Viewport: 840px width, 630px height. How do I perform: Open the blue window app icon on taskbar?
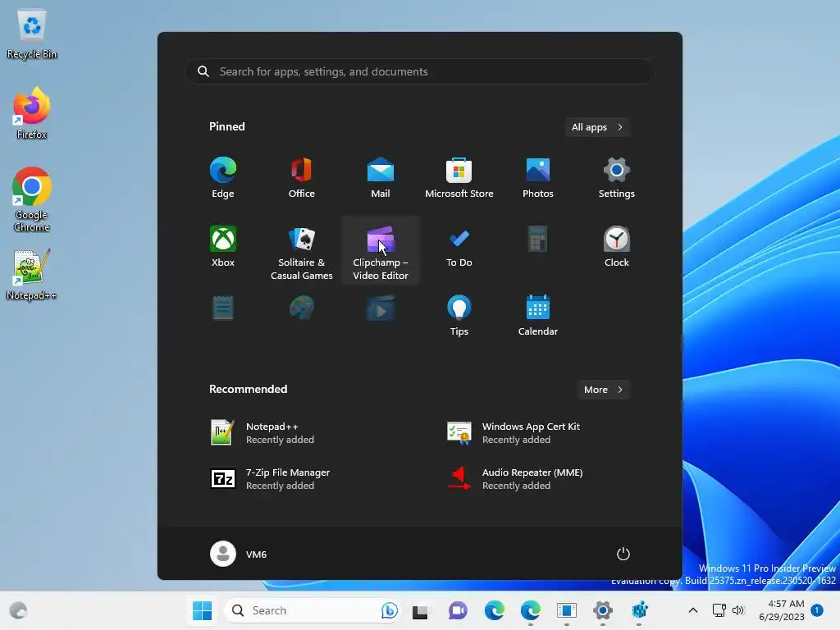[x=566, y=610]
